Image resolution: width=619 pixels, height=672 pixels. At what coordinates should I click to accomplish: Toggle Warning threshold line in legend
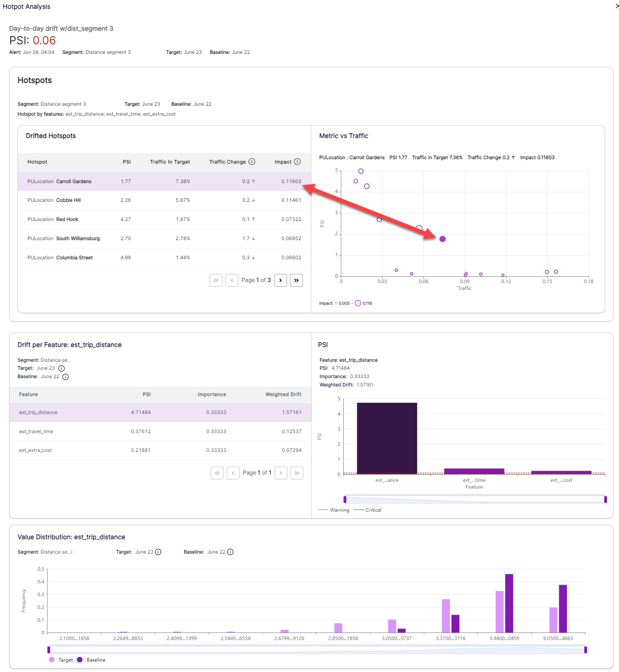(x=334, y=510)
